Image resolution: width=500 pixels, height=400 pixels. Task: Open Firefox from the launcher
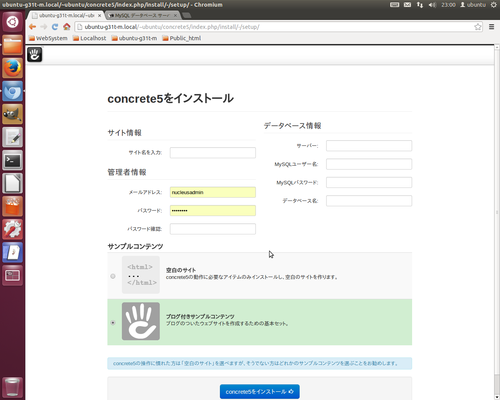(x=13, y=68)
